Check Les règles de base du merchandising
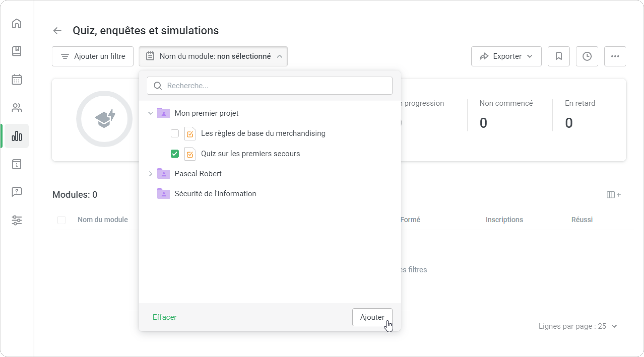This screenshot has width=644, height=357. 175,133
